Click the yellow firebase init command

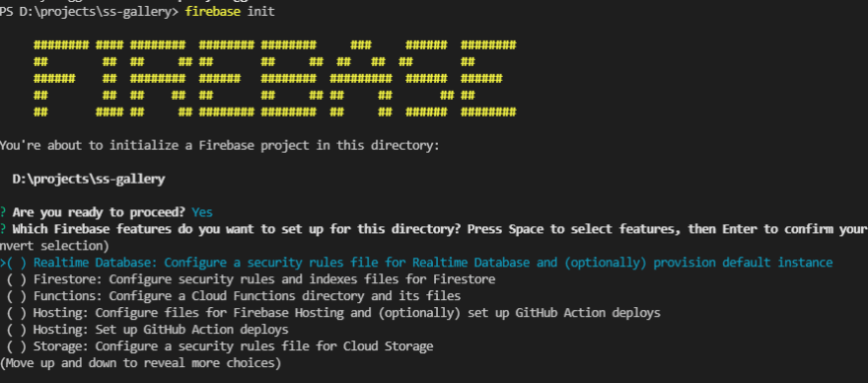pos(230,12)
